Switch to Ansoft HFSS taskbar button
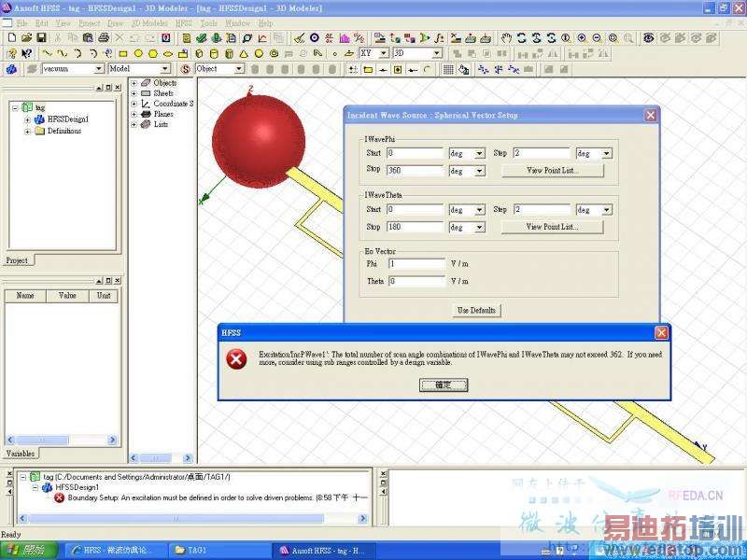This screenshot has height=560, width=747. pyautogui.click(x=324, y=551)
